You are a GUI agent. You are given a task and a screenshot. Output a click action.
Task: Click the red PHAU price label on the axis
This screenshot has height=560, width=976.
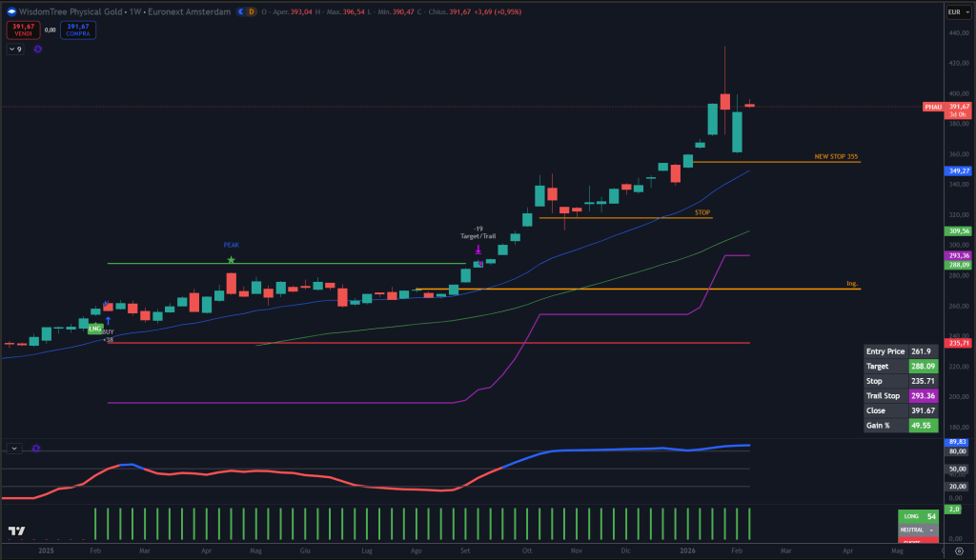pyautogui.click(x=932, y=108)
